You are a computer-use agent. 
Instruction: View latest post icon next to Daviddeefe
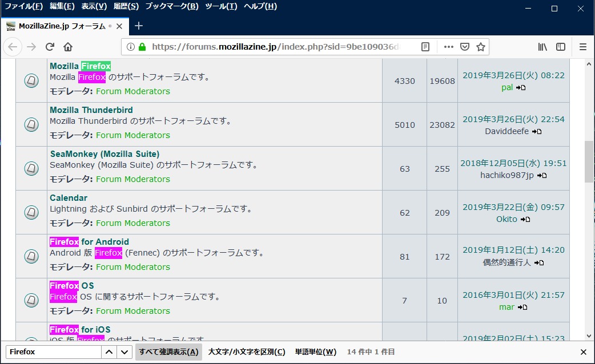click(537, 132)
